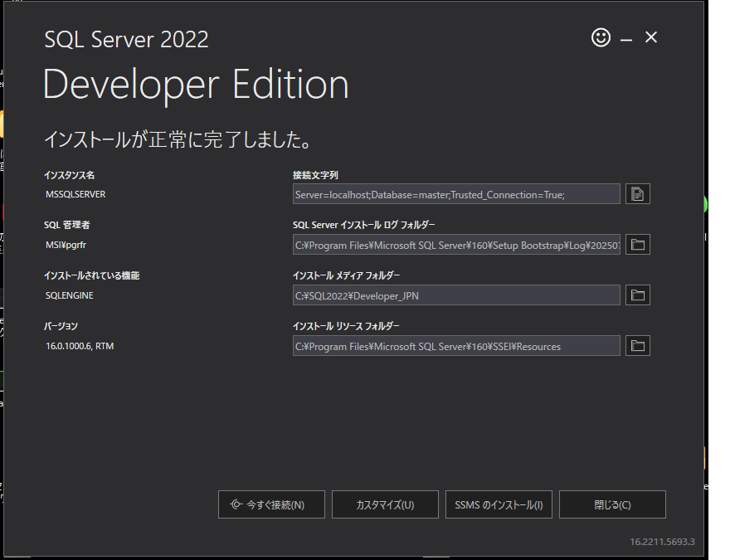Select the インストール メディア フォルダー text box

click(x=456, y=295)
